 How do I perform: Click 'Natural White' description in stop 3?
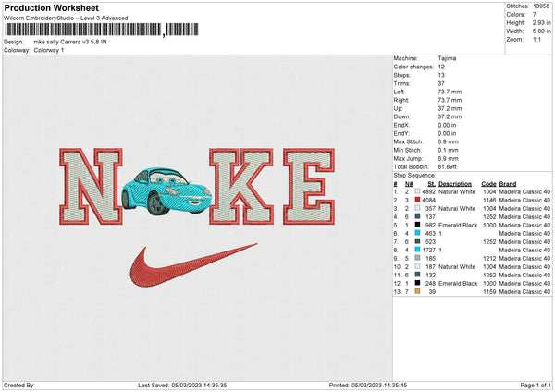click(457, 208)
